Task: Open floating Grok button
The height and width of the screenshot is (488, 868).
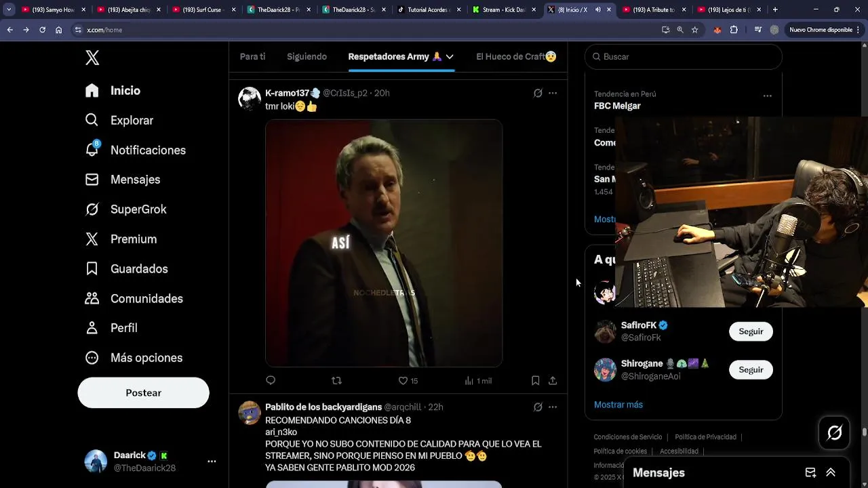Action: pos(834,432)
